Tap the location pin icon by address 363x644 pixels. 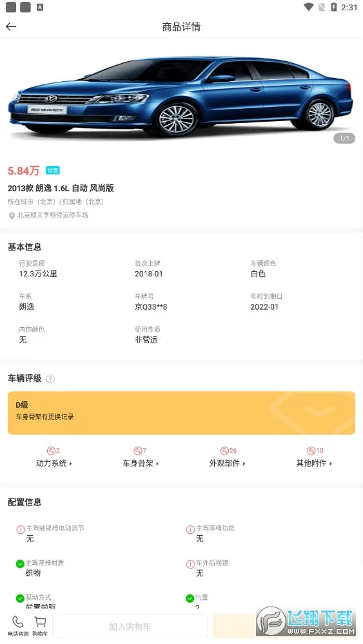tap(12, 216)
